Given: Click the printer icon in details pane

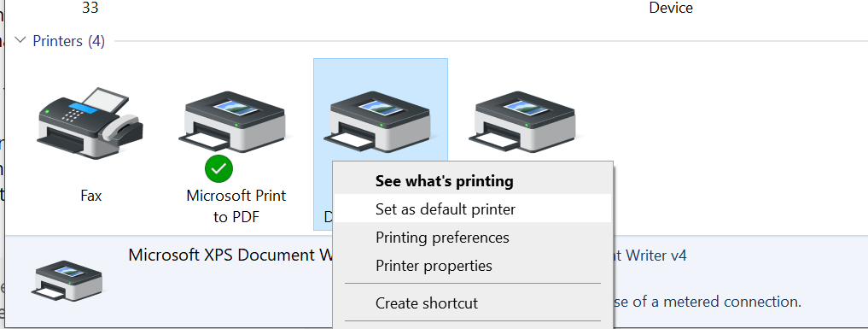Looking at the screenshot, I should pyautogui.click(x=67, y=281).
